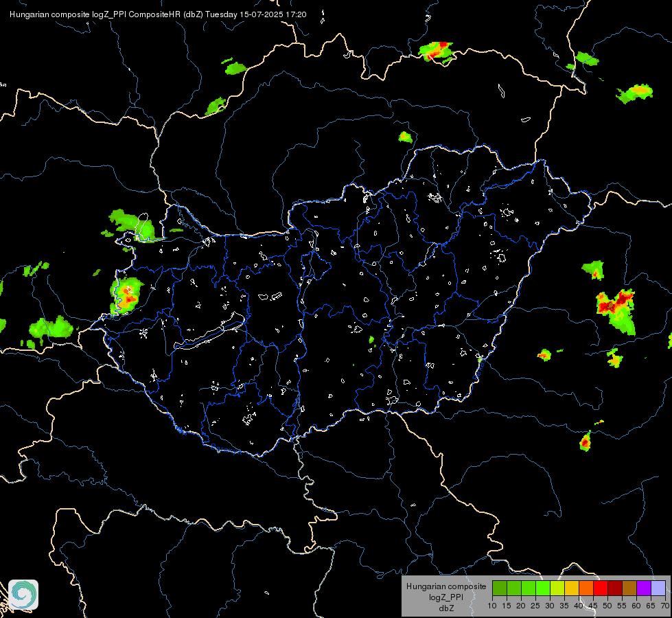Select the yellow 35-40 dBZ legend swatch
The height and width of the screenshot is (618, 672).
click(572, 588)
